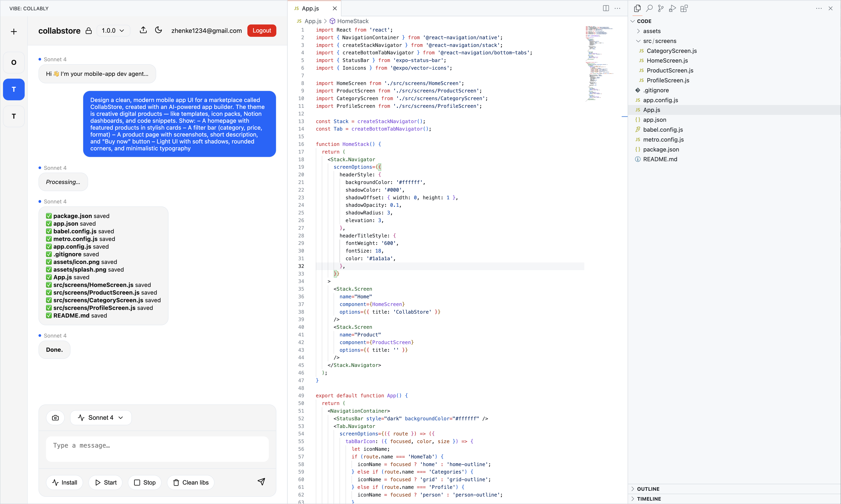
Task: Create a new project with the plus icon
Action: tap(14, 31)
